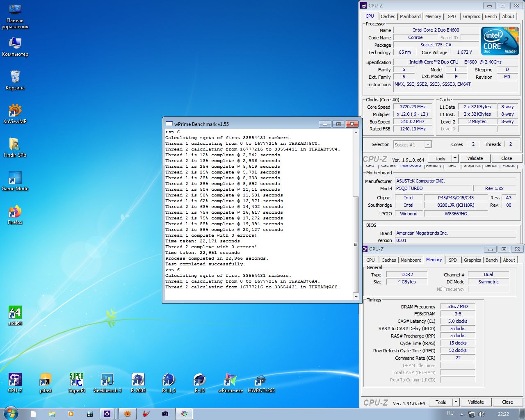Show hidden tray icons arrow
Image resolution: width=525 pixels, height=420 pixels.
coord(462,414)
